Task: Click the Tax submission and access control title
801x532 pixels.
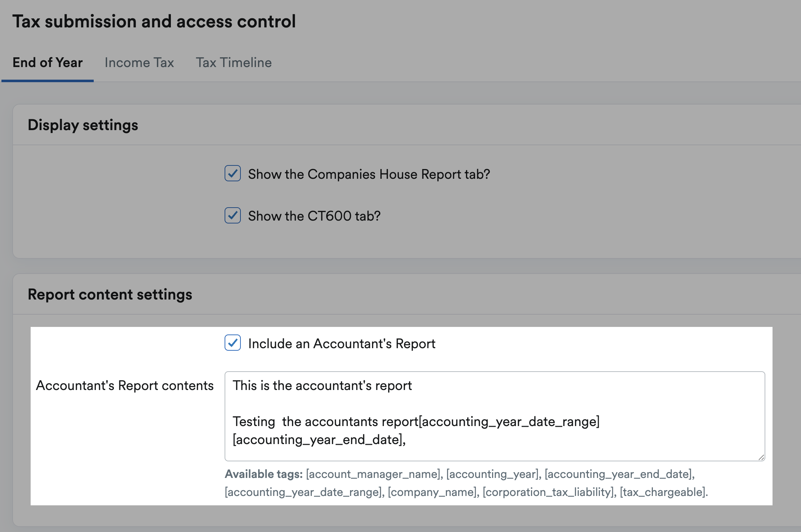Action: 154,21
